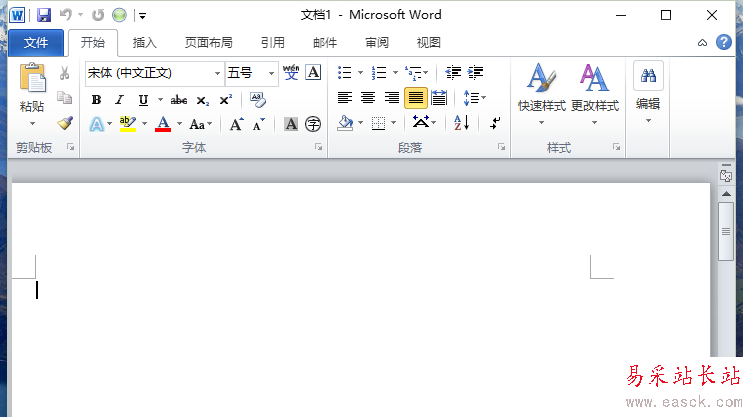Select the 开始 (Home) tab
The height and width of the screenshot is (417, 743).
[93, 43]
